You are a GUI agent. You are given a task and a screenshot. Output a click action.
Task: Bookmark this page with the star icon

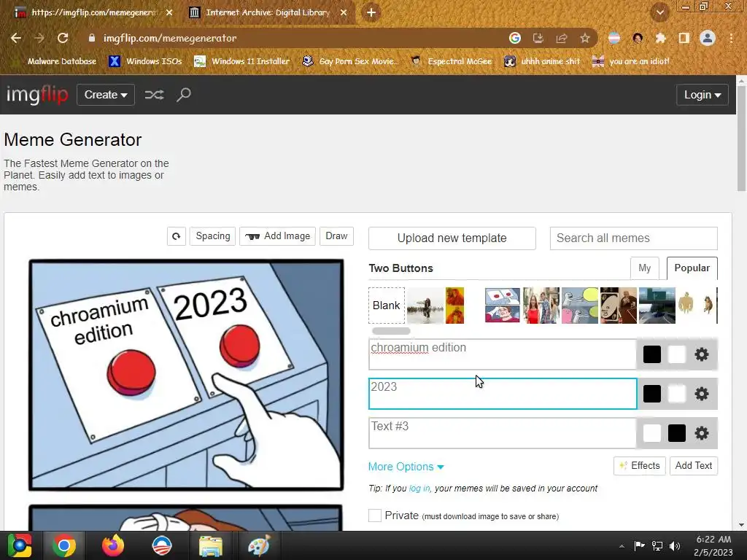584,38
